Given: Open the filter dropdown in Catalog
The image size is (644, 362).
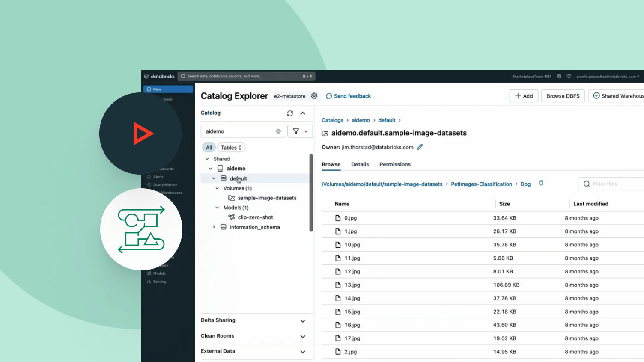Looking at the screenshot, I should click(300, 131).
